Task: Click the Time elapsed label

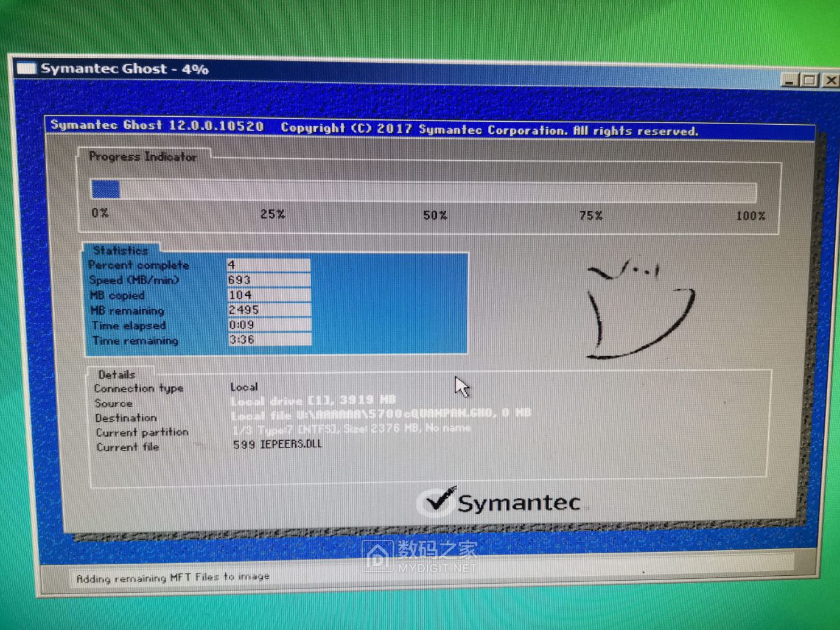Action: (x=128, y=326)
